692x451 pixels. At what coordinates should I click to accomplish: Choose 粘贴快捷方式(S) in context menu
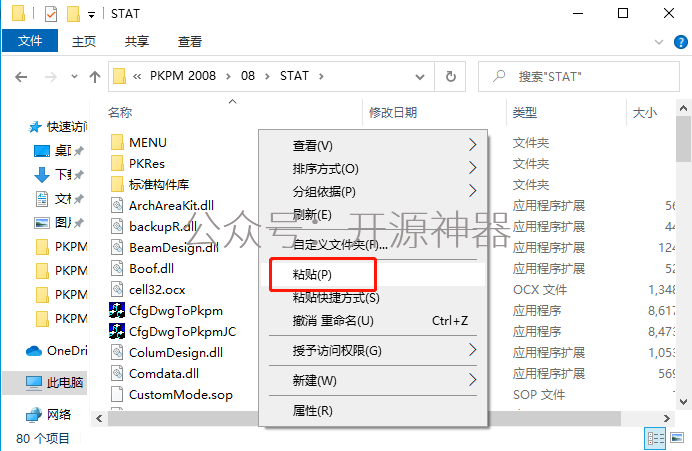tap(373, 297)
